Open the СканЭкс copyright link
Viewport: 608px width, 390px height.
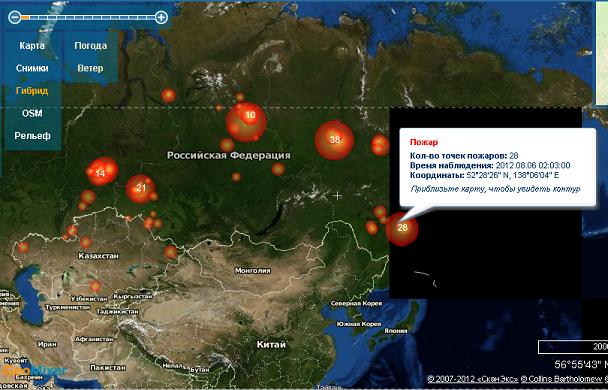[472, 379]
